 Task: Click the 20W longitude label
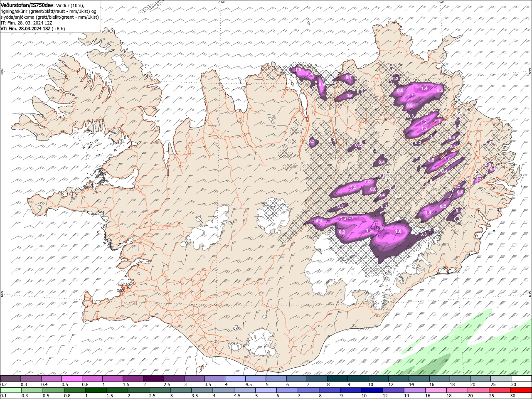pos(221,2)
